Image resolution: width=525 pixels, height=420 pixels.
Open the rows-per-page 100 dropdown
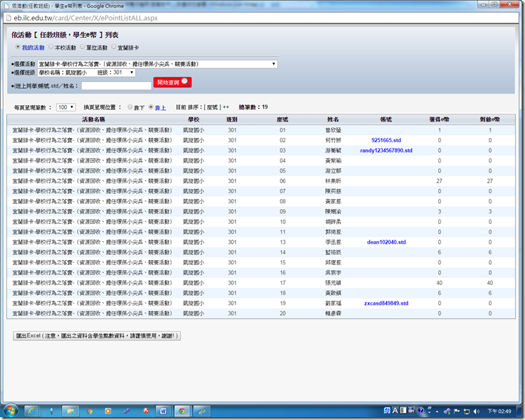point(66,107)
